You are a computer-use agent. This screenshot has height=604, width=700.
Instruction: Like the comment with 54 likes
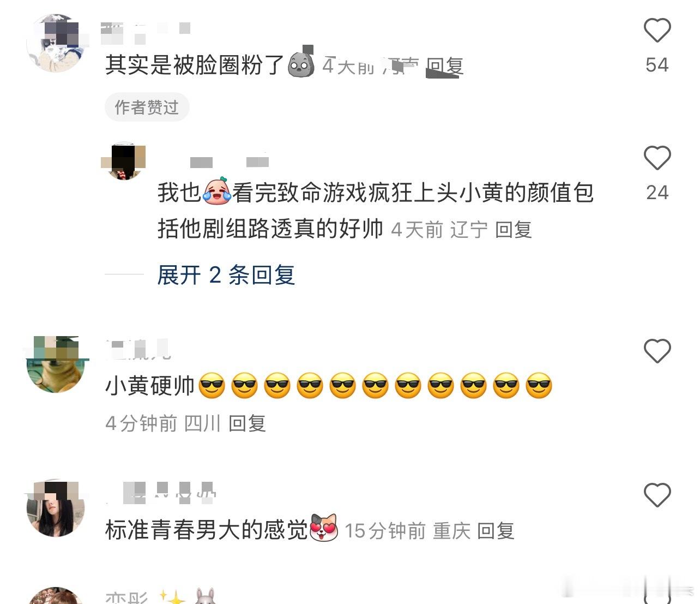pos(657,30)
